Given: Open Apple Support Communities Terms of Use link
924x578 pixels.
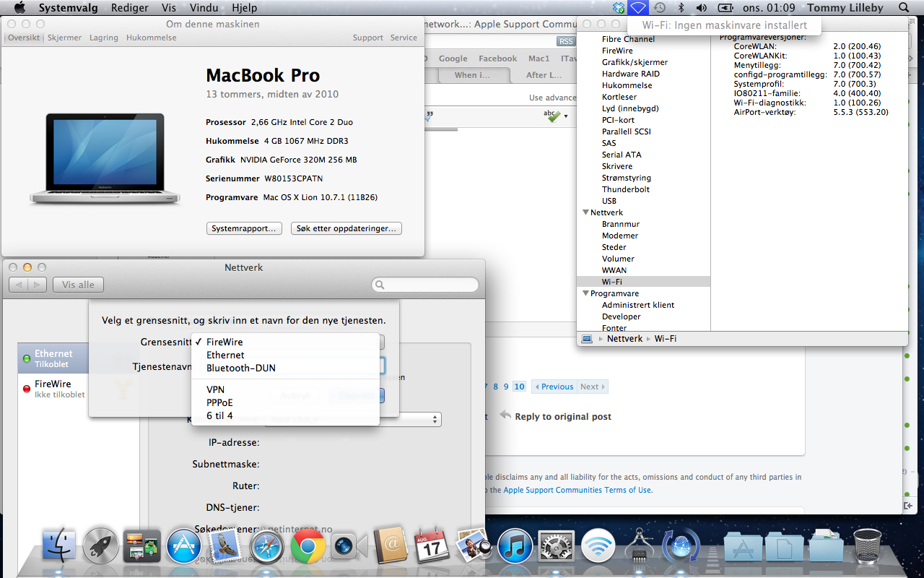Looking at the screenshot, I should click(577, 490).
